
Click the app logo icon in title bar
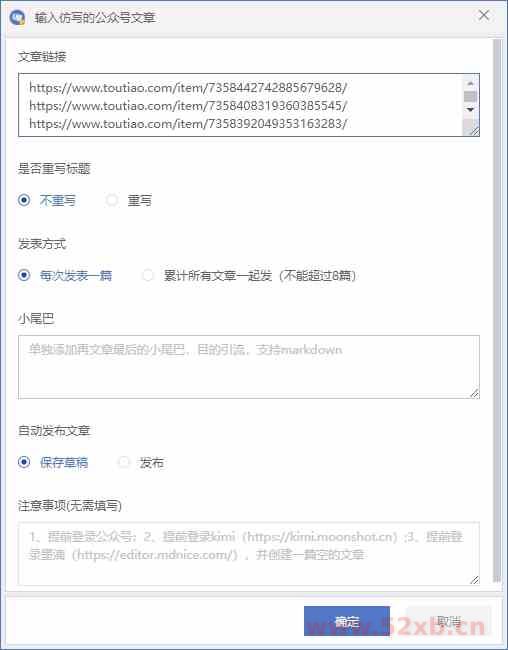(18, 17)
